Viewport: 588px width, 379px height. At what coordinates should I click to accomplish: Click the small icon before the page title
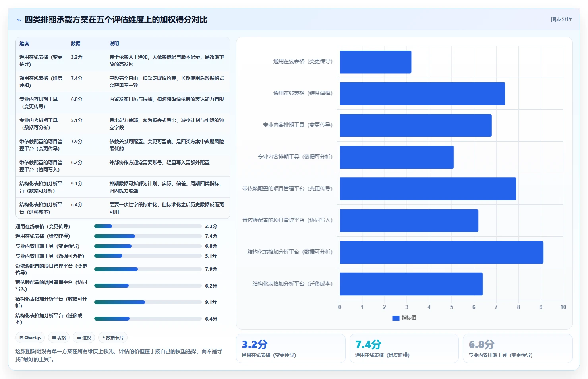pyautogui.click(x=19, y=20)
